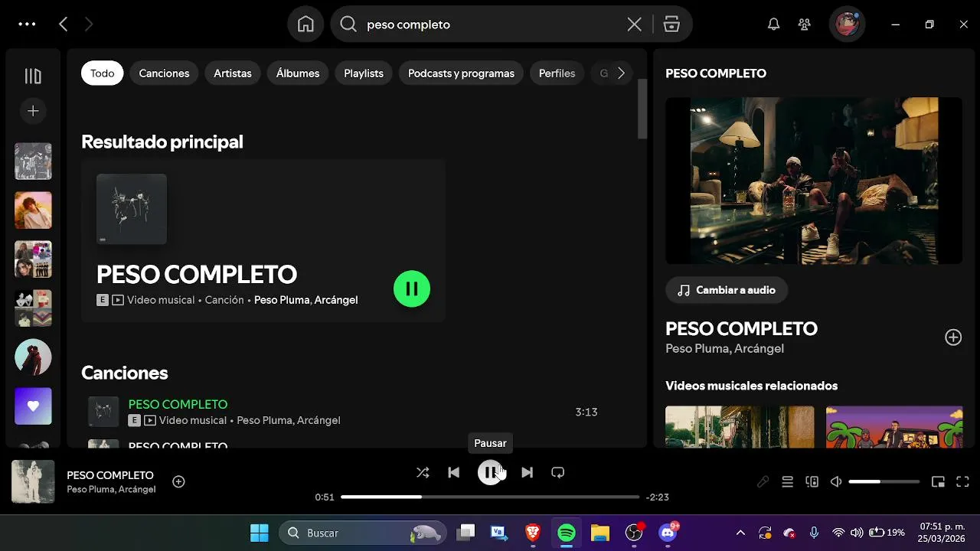Filter results by Álbumes
Viewport: 980px width, 551px height.
[x=298, y=73]
